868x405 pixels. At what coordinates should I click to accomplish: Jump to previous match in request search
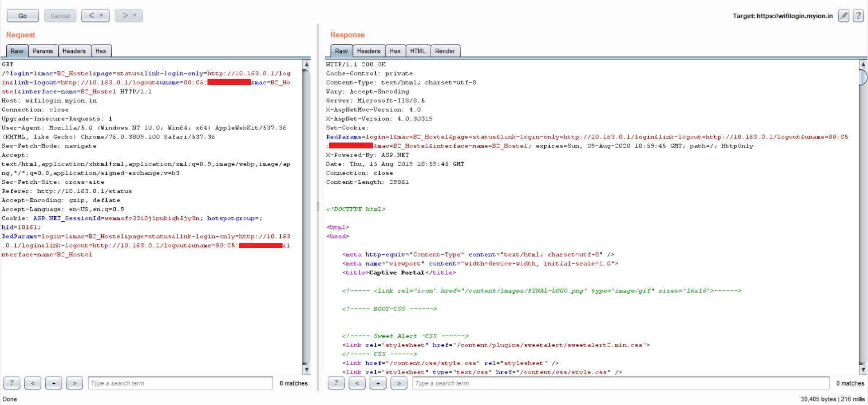pos(33,383)
